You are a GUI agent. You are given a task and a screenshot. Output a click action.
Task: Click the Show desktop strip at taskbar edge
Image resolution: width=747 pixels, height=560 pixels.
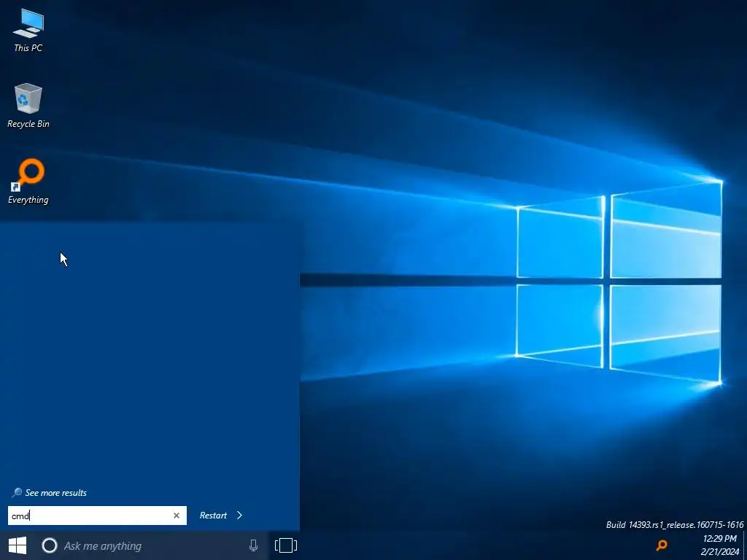(x=745, y=545)
